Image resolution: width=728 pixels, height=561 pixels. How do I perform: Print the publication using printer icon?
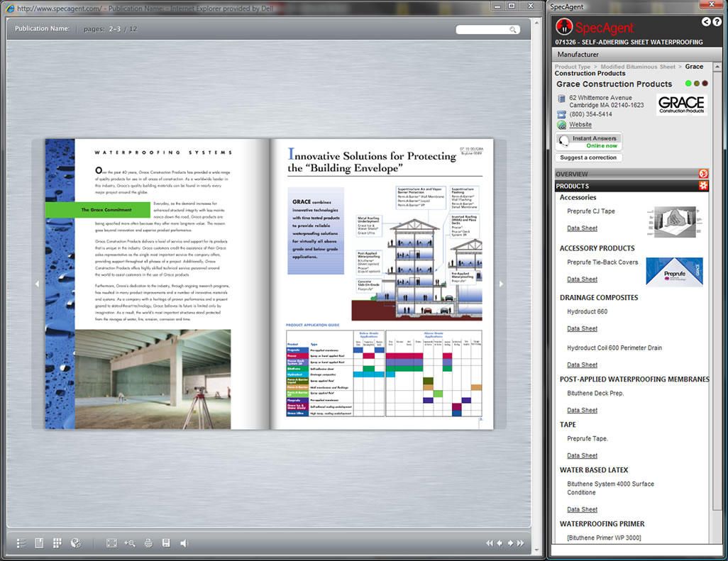tap(148, 543)
